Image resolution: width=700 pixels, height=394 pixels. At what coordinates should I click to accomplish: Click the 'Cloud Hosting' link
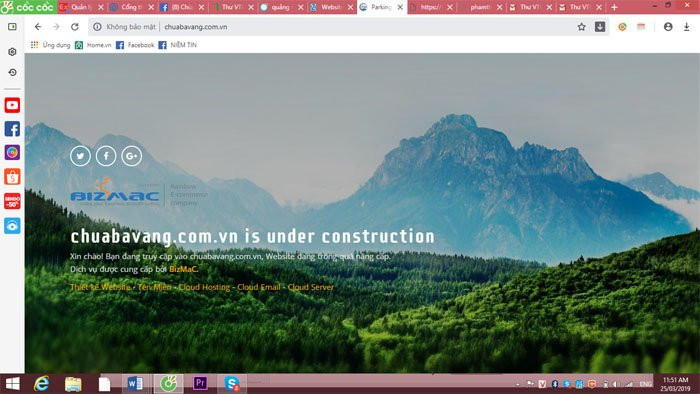[x=204, y=287]
